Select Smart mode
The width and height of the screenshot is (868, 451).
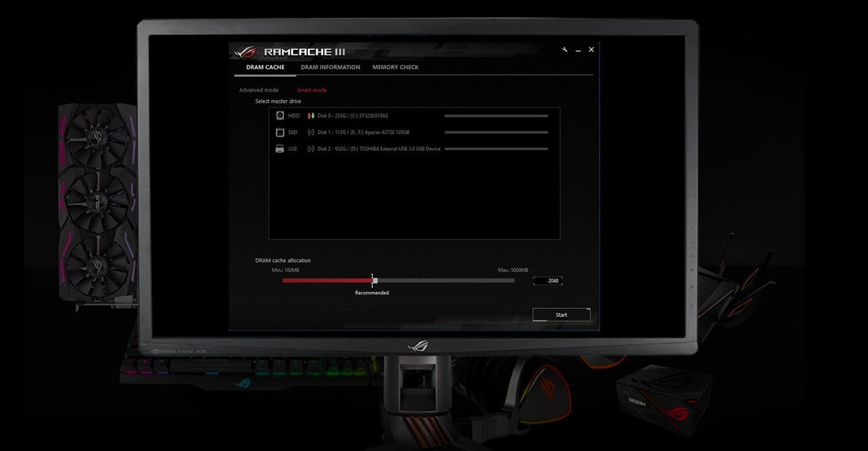pyautogui.click(x=312, y=90)
